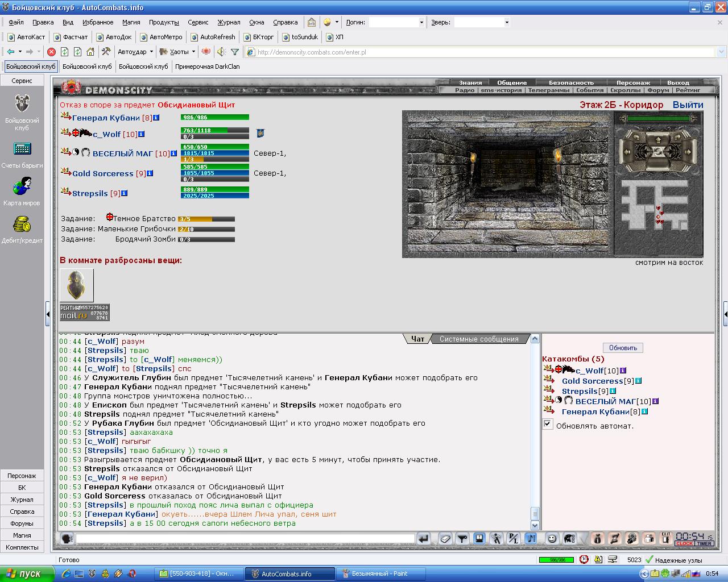Viewport: 728px width, 582px height.
Task: Click the Обновить button
Action: click(x=623, y=347)
